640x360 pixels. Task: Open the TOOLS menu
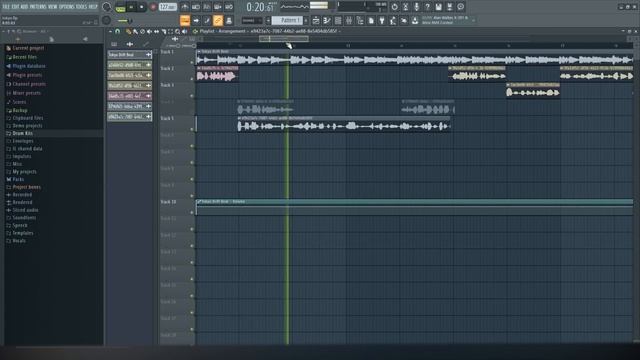tap(82, 7)
